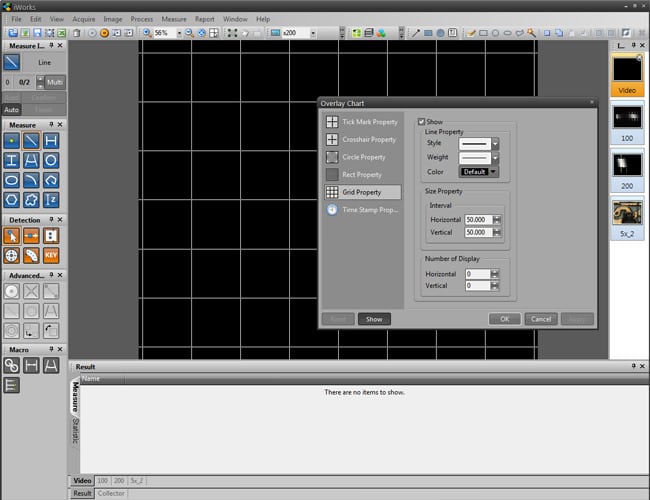The height and width of the screenshot is (500, 650).
Task: Switch to the Statistic vertical tab
Action: tap(75, 431)
